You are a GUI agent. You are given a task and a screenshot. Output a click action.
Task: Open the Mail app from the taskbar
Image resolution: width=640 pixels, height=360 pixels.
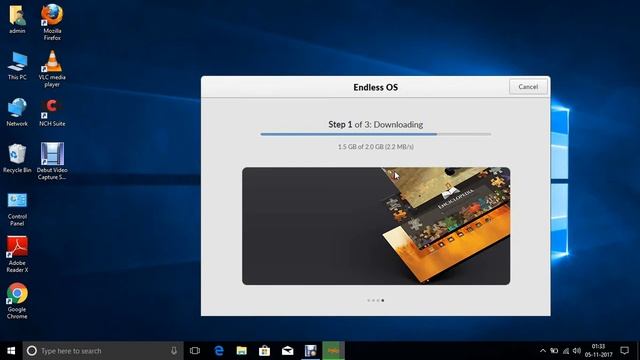(x=287, y=351)
